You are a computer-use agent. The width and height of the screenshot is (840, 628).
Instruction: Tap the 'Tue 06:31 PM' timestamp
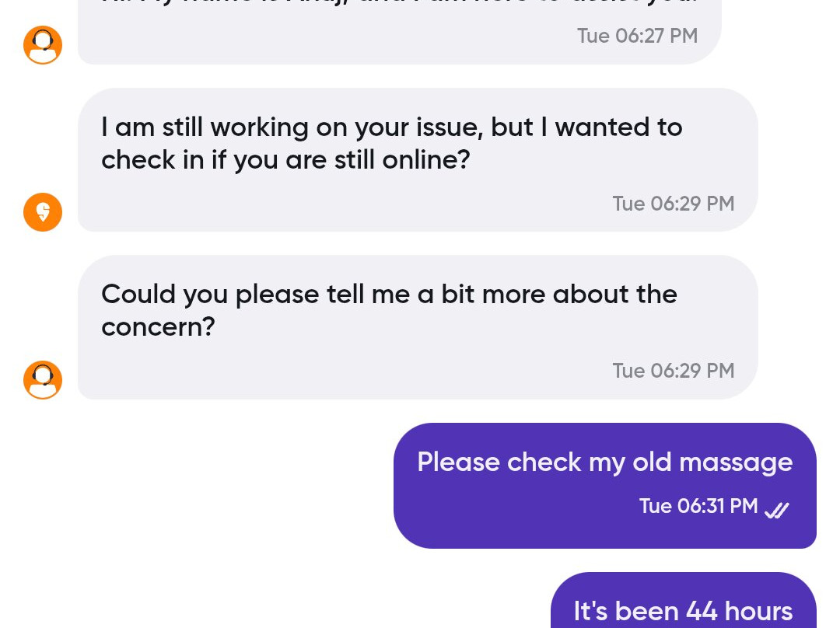click(x=698, y=507)
